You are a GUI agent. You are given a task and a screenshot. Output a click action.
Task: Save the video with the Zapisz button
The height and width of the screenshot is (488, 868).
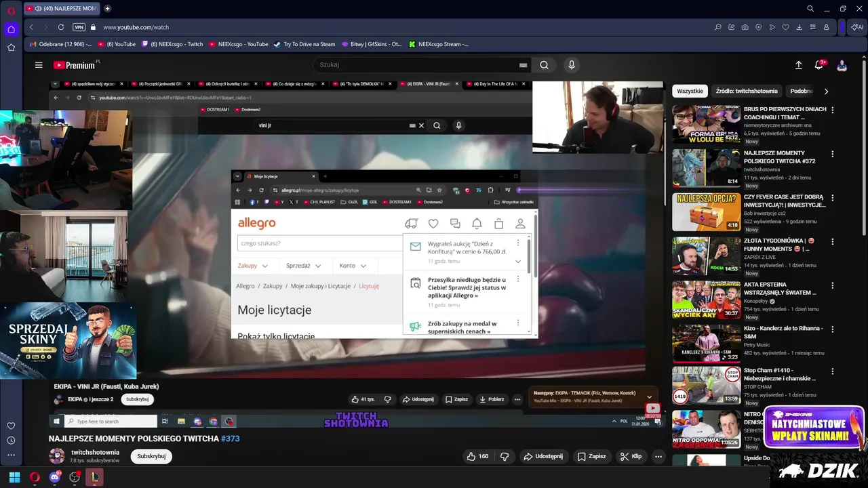(592, 456)
